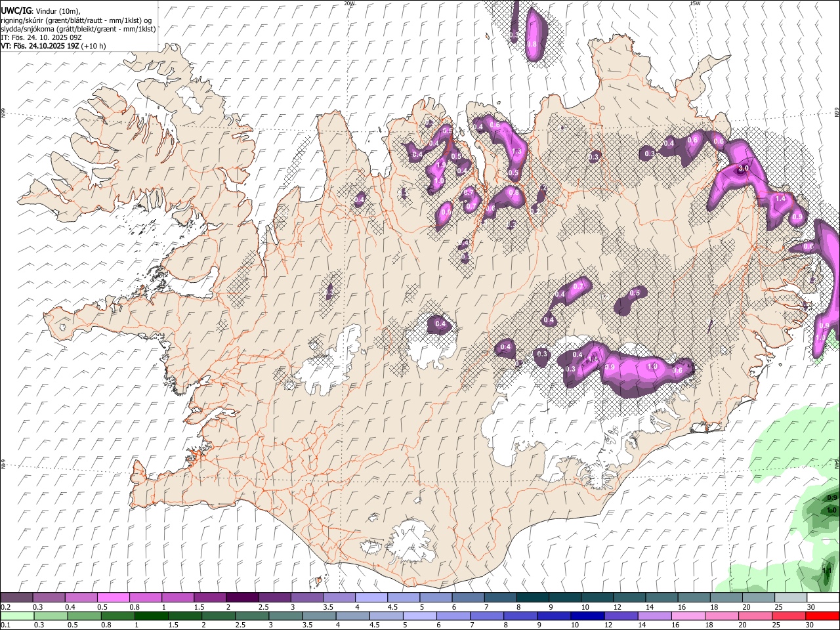Image resolution: width=840 pixels, height=630 pixels.
Task: Click the 30 value on the red rain scale
Action: pyautogui.click(x=811, y=625)
